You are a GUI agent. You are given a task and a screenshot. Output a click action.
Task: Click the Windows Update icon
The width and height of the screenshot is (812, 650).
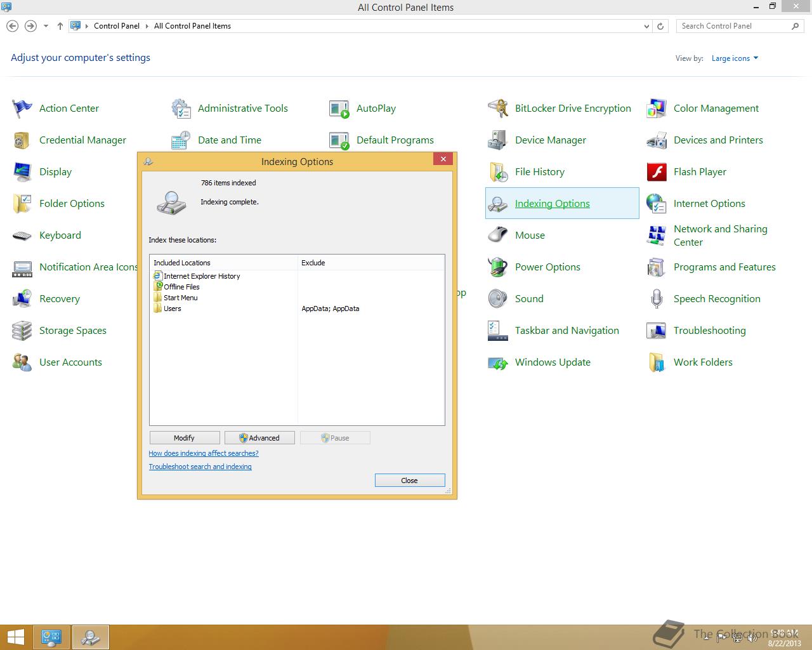click(498, 362)
